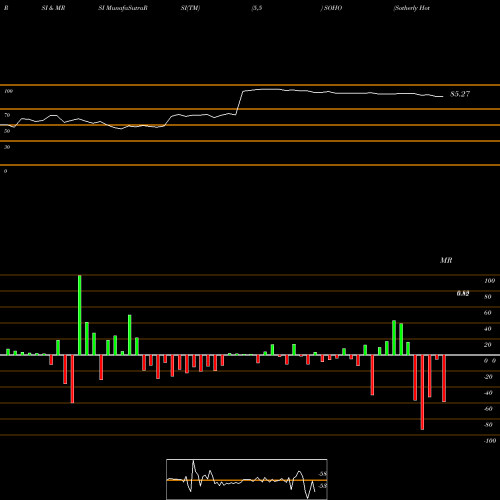Click the 'Sotherly Hot' company name text
Image resolution: width=500 pixels, height=500 pixels.
(x=411, y=8)
